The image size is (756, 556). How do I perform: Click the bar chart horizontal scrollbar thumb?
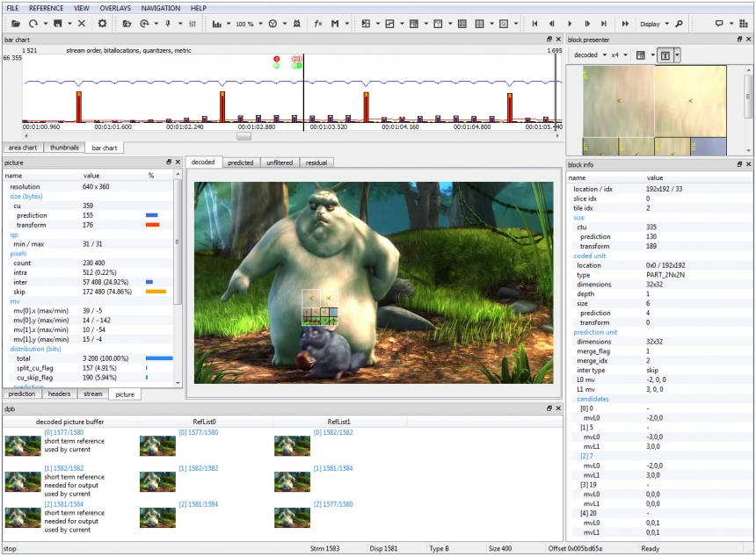pos(244,136)
